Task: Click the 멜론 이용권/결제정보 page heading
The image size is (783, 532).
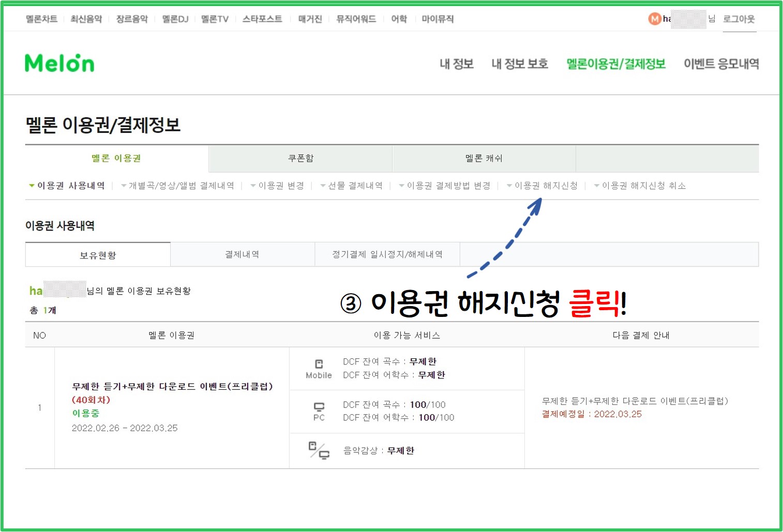Action: tap(103, 125)
